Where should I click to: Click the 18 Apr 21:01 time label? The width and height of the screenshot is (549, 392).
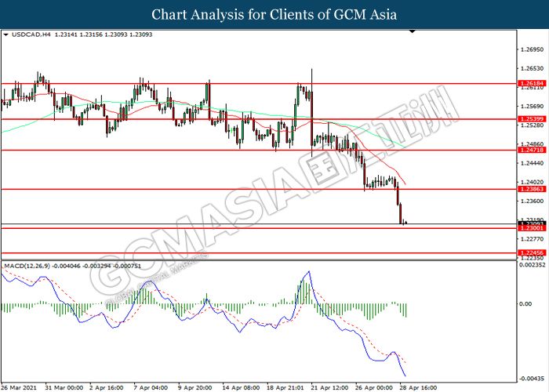(285, 388)
